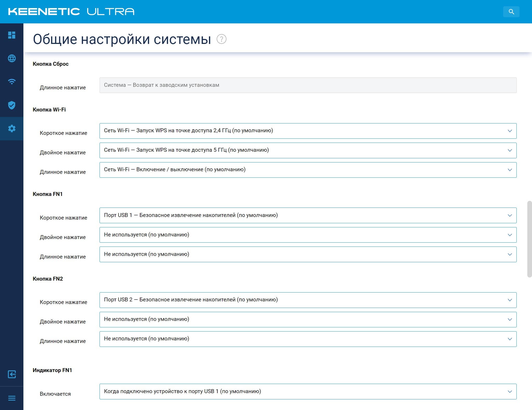Expand the hamburger menu at sidebar bottom
Viewport: 532px width, 410px height.
12,398
